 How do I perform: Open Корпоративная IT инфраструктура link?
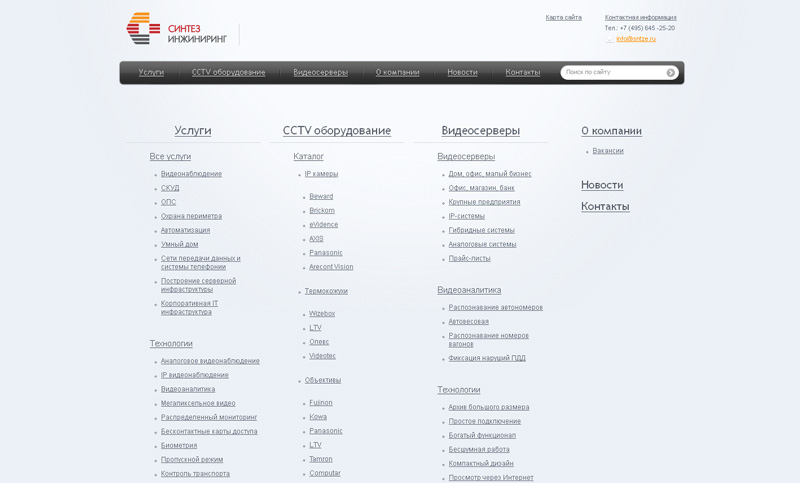[189, 308]
